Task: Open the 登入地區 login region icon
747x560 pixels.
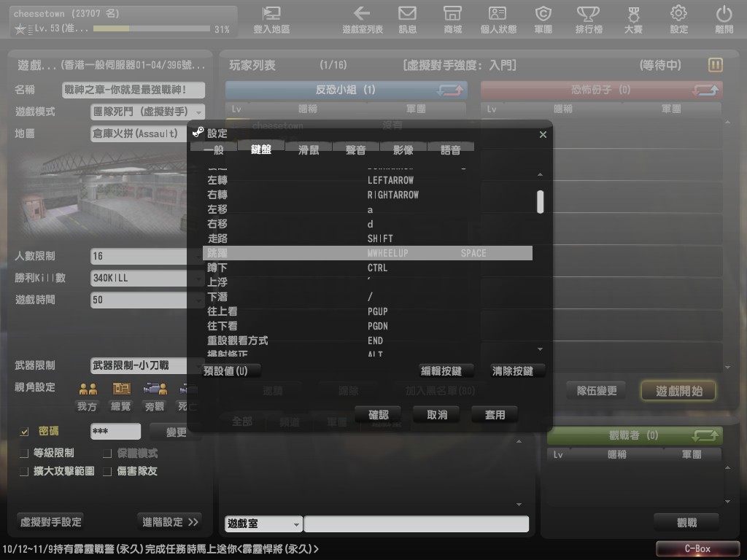Action: pyautogui.click(x=271, y=20)
